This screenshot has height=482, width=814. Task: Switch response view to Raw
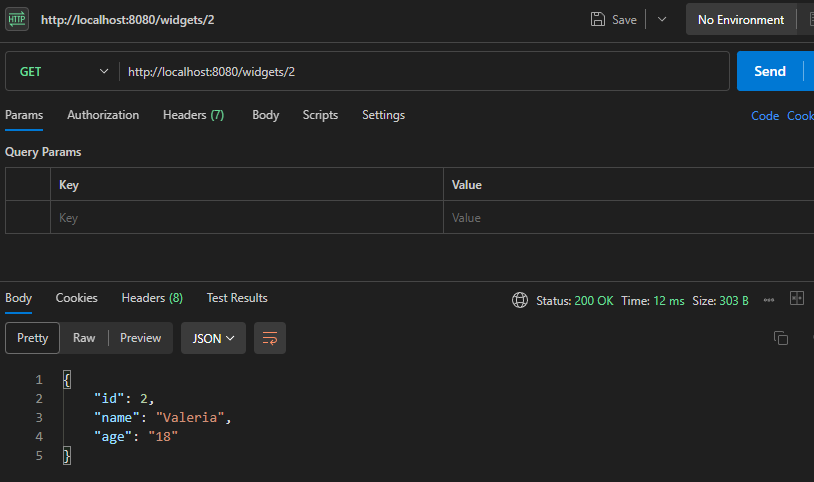click(x=84, y=338)
